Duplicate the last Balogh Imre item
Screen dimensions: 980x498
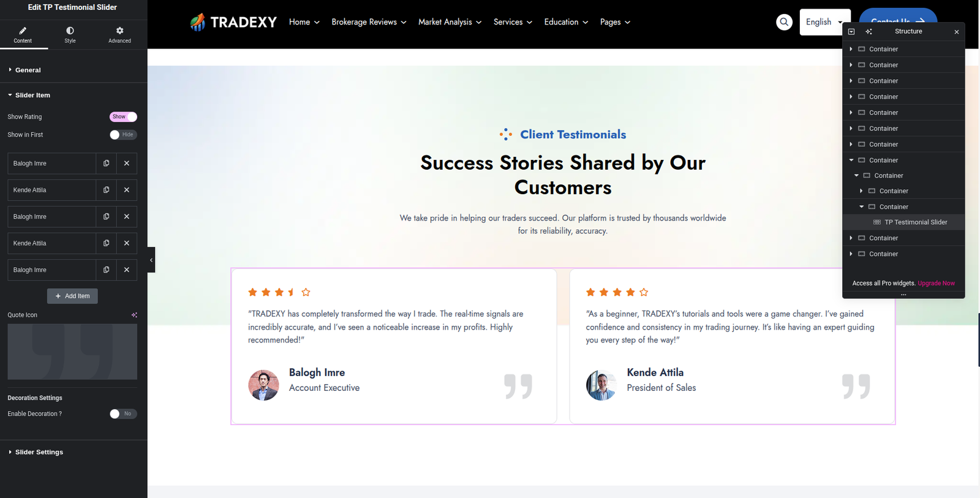pos(107,270)
